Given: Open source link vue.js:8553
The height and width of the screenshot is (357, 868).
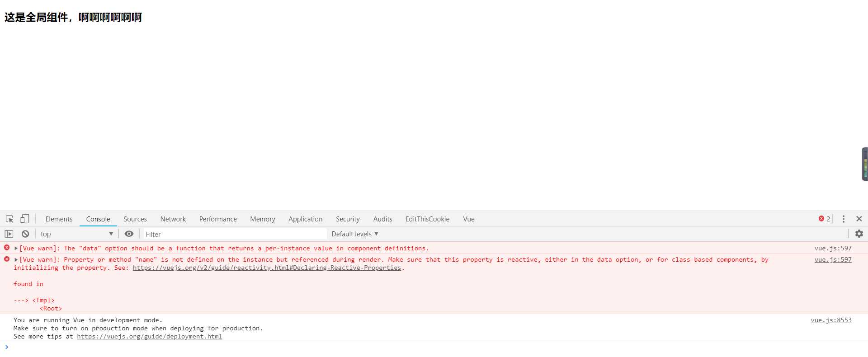Looking at the screenshot, I should pyautogui.click(x=831, y=320).
